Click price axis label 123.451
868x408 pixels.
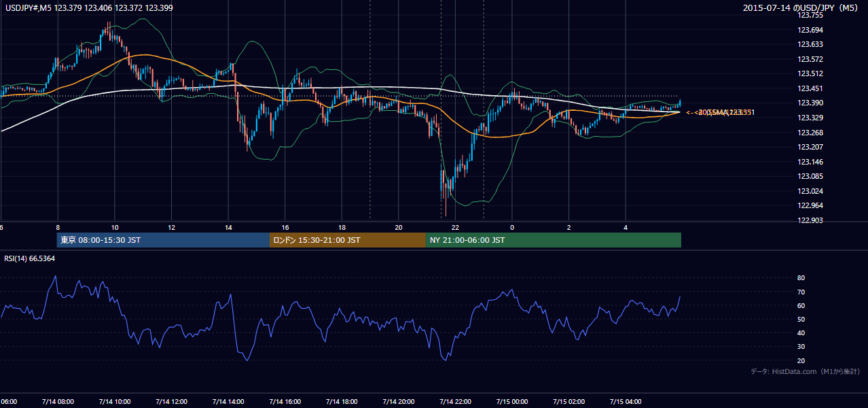point(810,88)
